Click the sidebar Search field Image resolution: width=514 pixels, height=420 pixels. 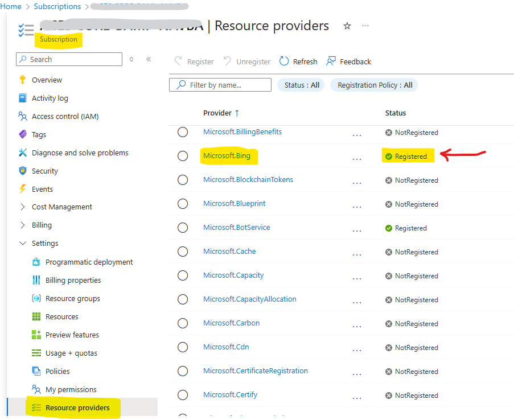tap(69, 59)
